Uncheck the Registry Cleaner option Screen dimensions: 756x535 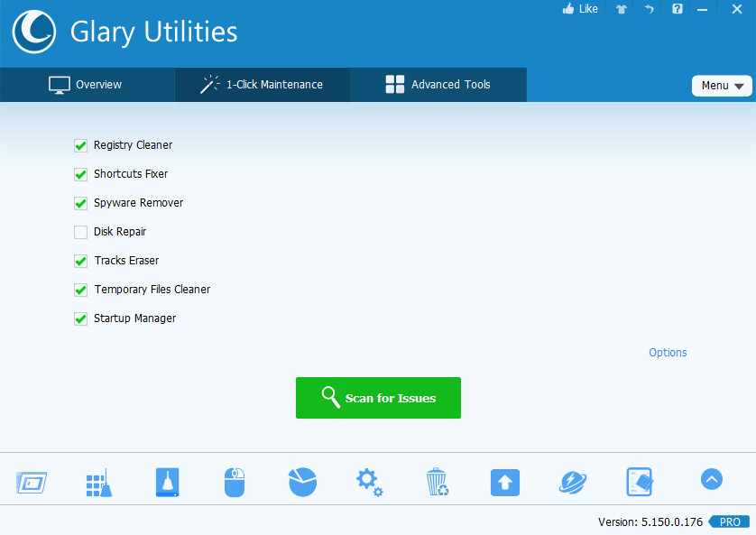pyautogui.click(x=80, y=145)
